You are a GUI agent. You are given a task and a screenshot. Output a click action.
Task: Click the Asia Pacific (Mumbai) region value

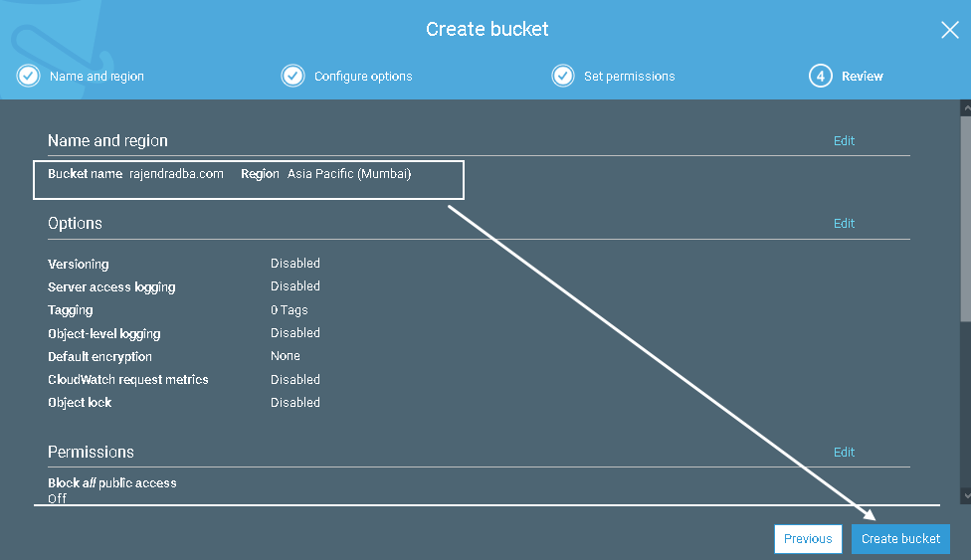[x=349, y=174]
